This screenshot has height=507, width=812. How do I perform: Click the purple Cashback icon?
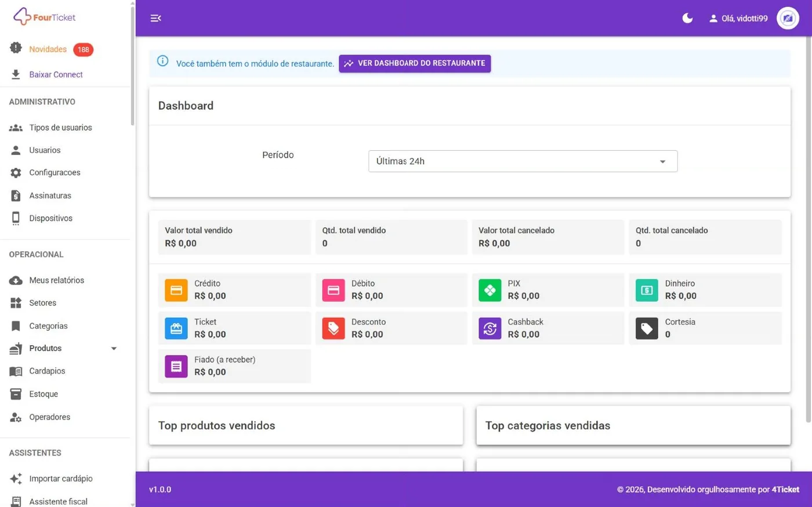pyautogui.click(x=490, y=328)
